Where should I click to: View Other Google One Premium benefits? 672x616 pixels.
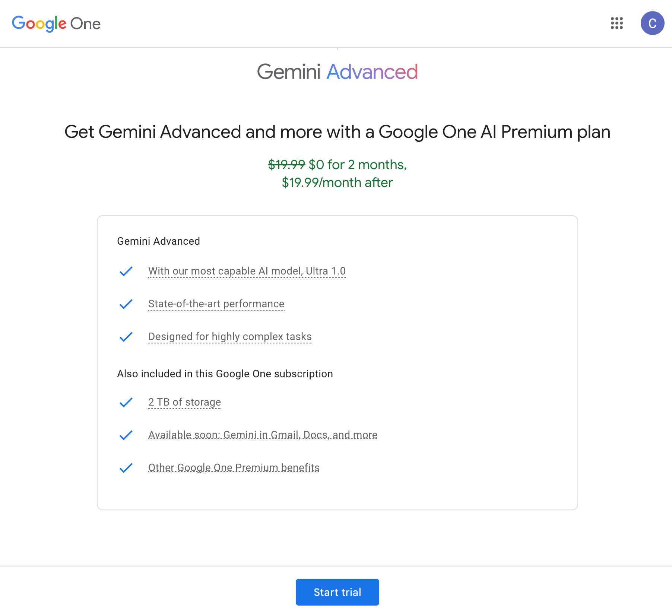234,468
